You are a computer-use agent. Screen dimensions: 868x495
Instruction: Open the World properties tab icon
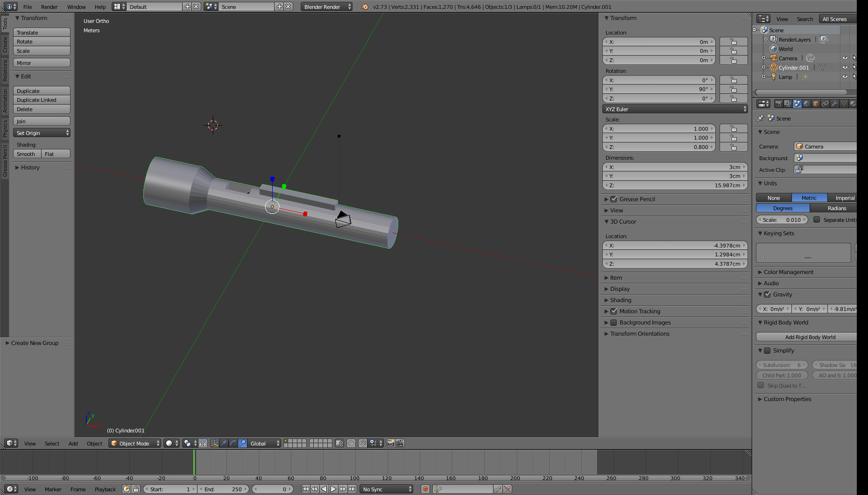806,104
